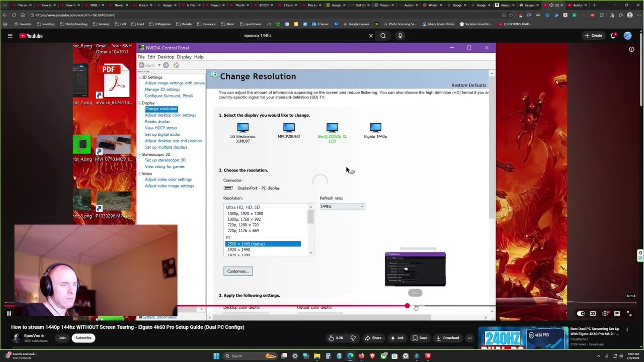Open the 144Hz refresh rate dropdown
This screenshot has width=644, height=362.
point(342,207)
